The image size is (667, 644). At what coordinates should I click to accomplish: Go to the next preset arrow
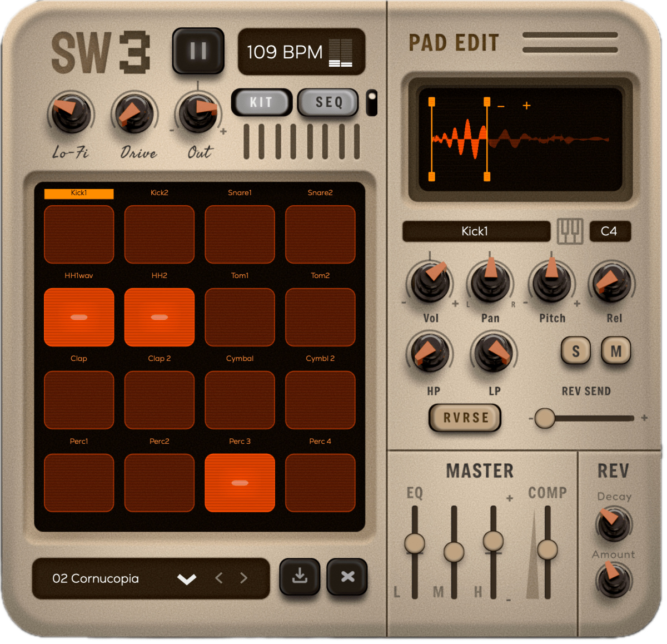click(x=244, y=578)
